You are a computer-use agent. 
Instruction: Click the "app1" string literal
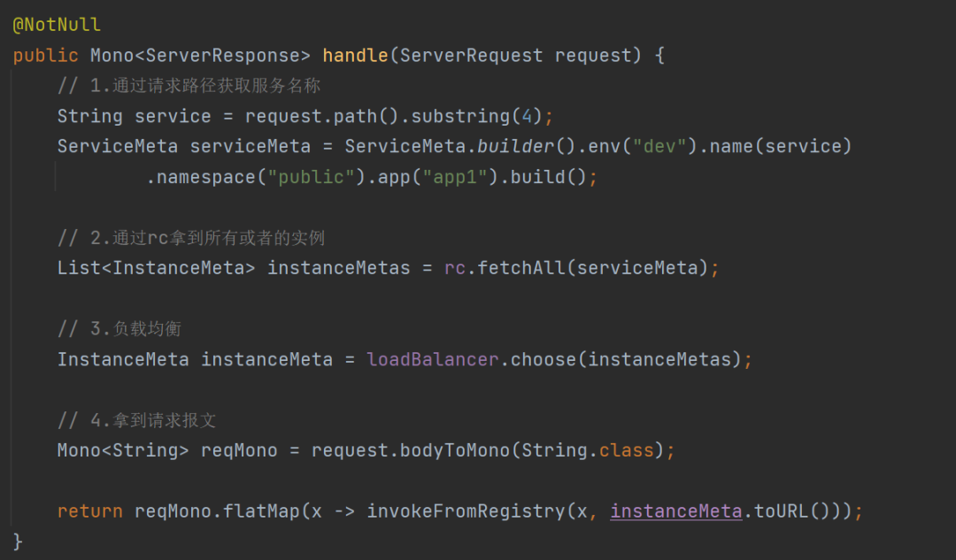click(x=455, y=177)
